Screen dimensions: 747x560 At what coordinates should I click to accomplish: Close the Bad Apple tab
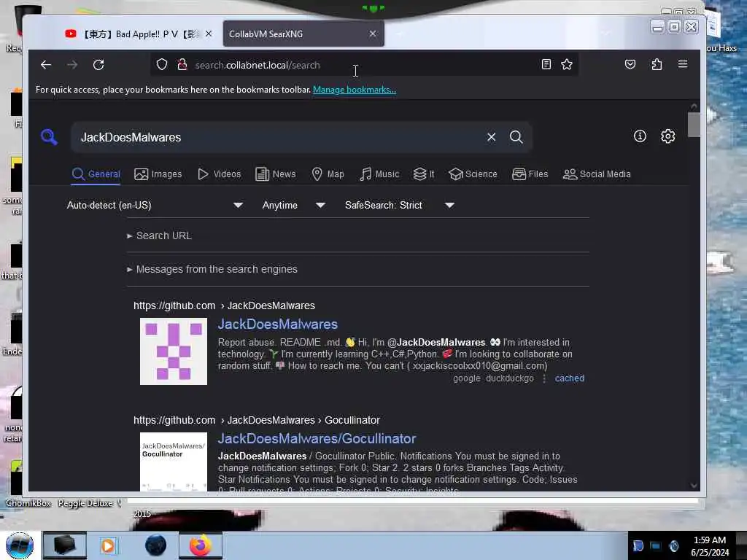[x=209, y=34]
